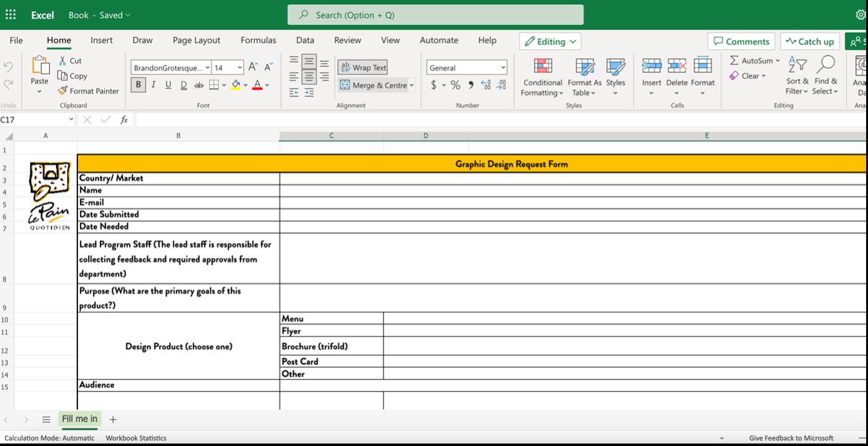Click the Catch up button
The width and height of the screenshot is (868, 446).
[x=810, y=41]
